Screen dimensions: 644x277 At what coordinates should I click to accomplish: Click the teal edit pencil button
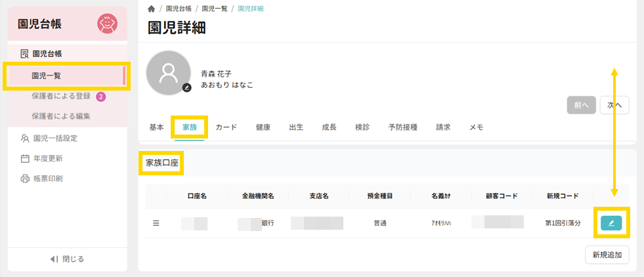point(611,223)
